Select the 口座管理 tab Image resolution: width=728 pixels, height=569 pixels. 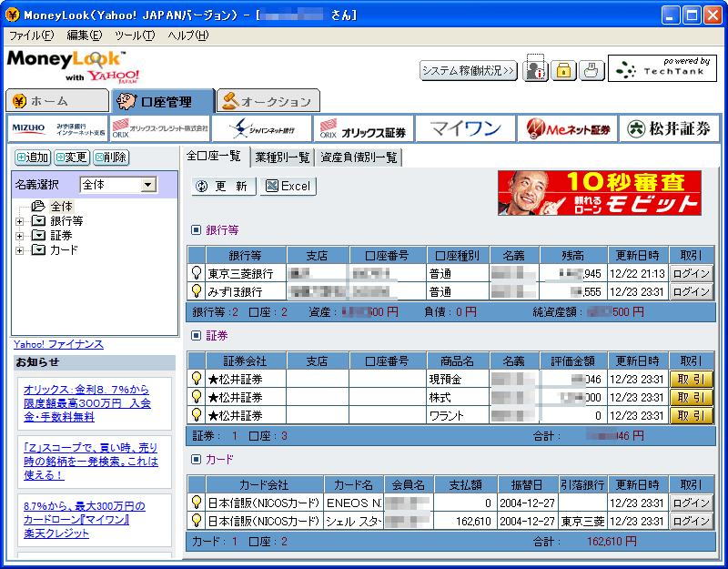coord(164,101)
